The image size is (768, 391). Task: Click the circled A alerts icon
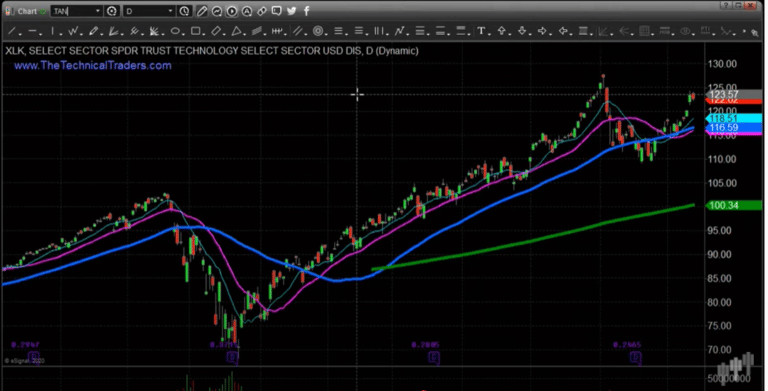(x=247, y=11)
